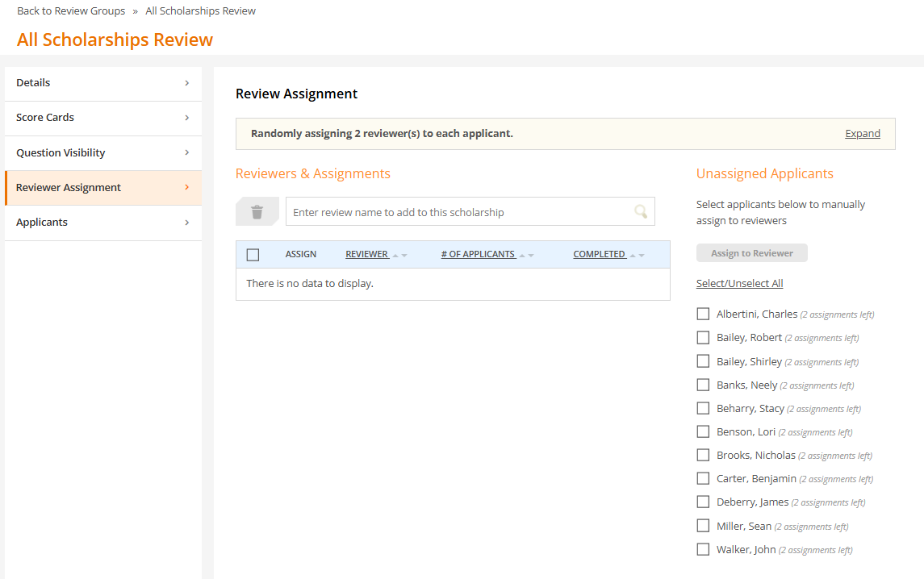This screenshot has width=924, height=579.
Task: Sort by COMPLETED descending arrow
Action: 641,255
